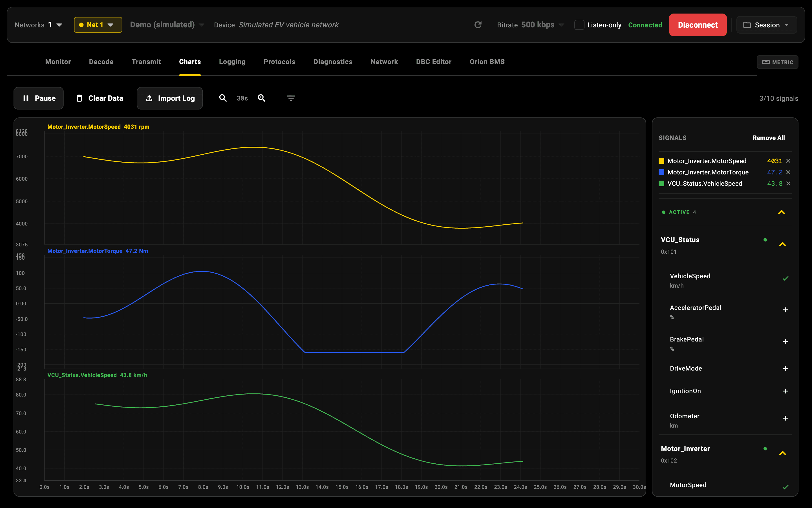Open the Net 1 network dropdown
This screenshot has height=508, width=812.
pyautogui.click(x=98, y=25)
